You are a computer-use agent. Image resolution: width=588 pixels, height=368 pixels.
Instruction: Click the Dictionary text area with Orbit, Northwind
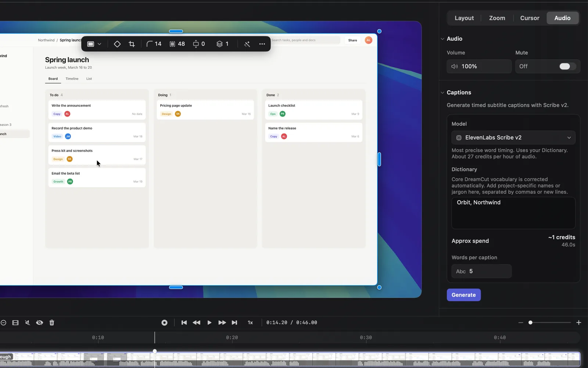(513, 213)
